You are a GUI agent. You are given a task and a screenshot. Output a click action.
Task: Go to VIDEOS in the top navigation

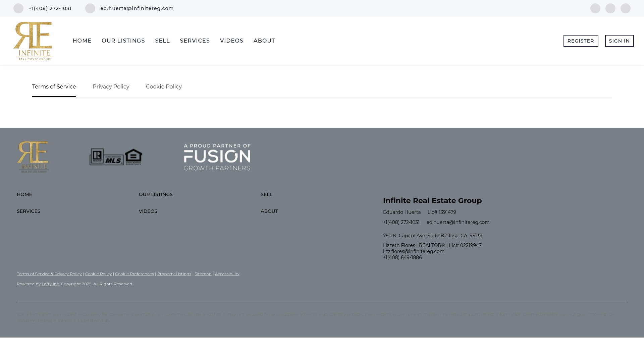tap(232, 41)
